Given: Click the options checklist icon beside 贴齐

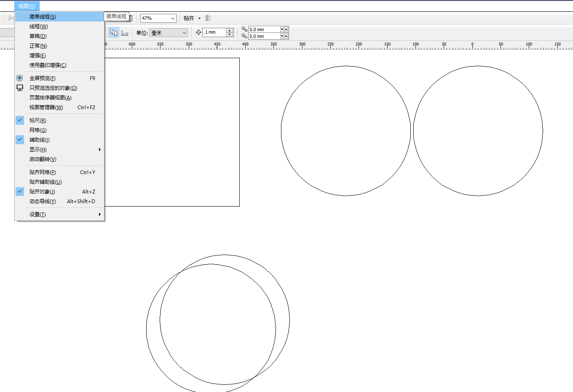Looking at the screenshot, I should [208, 18].
